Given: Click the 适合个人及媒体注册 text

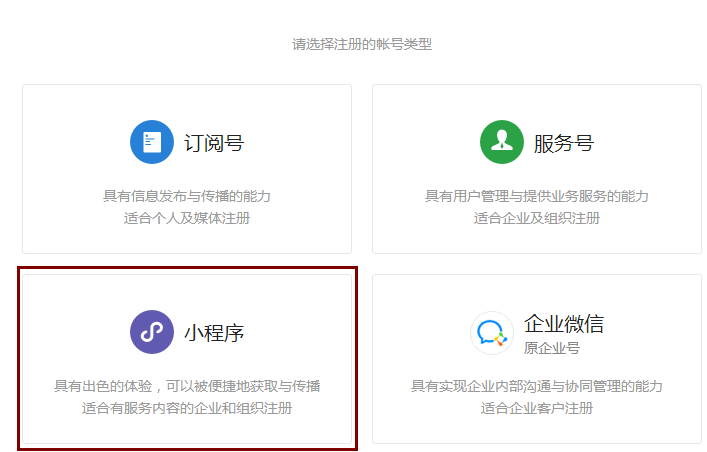Looking at the screenshot, I should point(187,218).
